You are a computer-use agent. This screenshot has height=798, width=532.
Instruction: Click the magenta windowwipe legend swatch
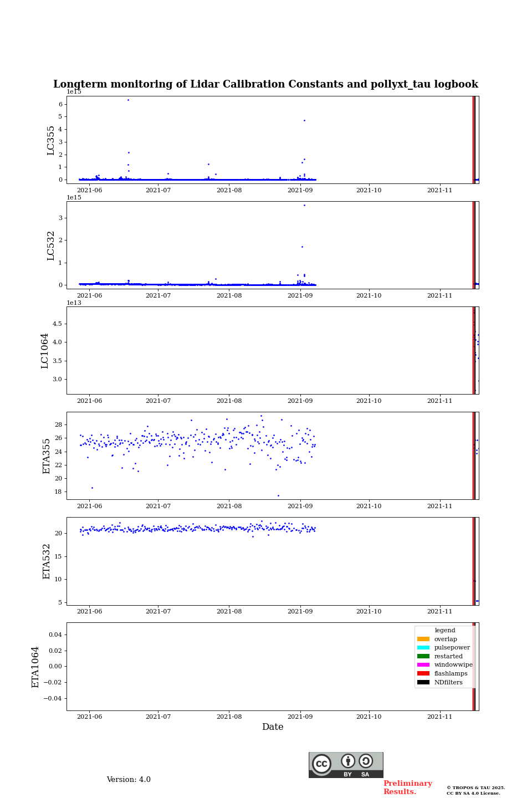(423, 664)
